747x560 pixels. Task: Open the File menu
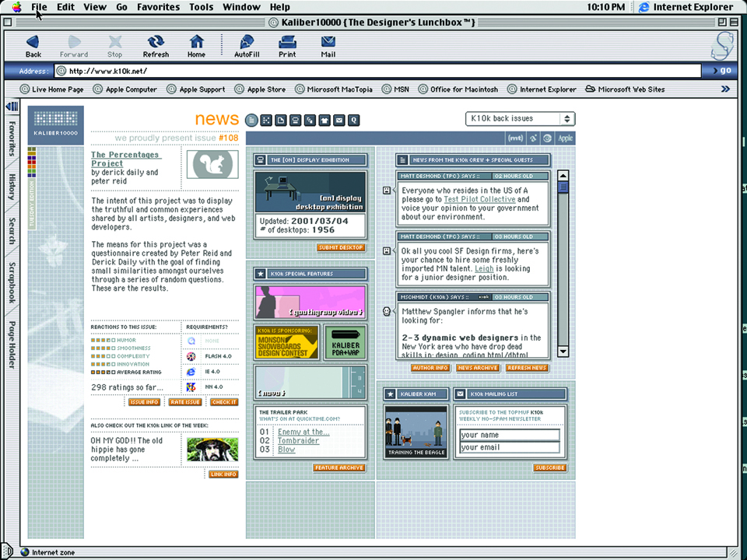click(x=39, y=7)
